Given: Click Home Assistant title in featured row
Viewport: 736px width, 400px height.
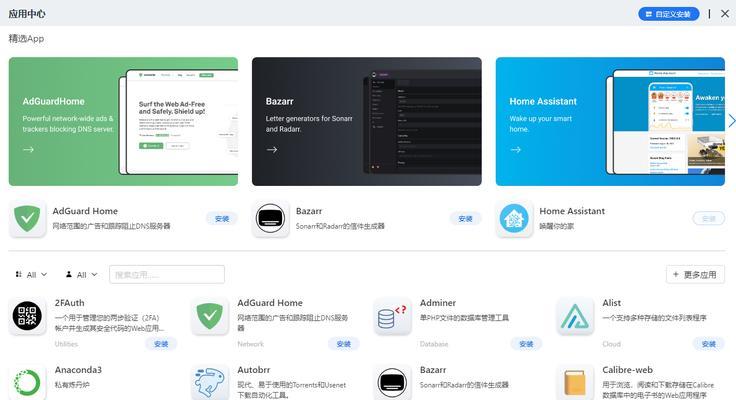Looking at the screenshot, I should point(572,211).
